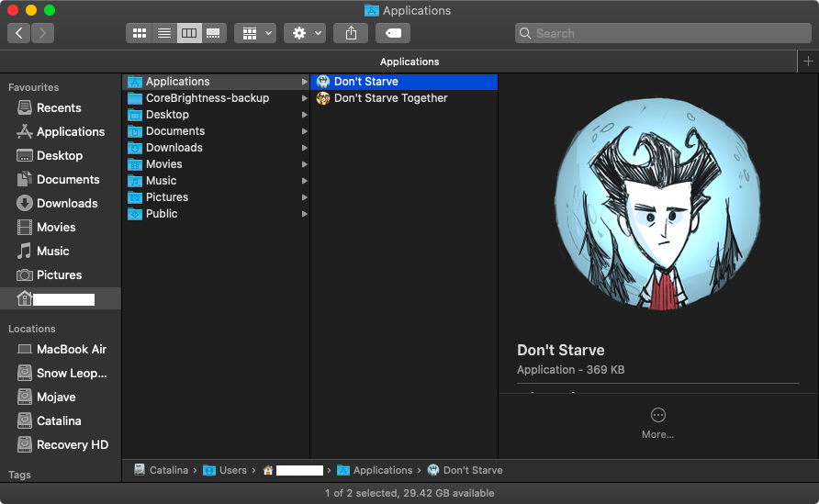Select the CoreBrightness-backup folder

point(216,98)
